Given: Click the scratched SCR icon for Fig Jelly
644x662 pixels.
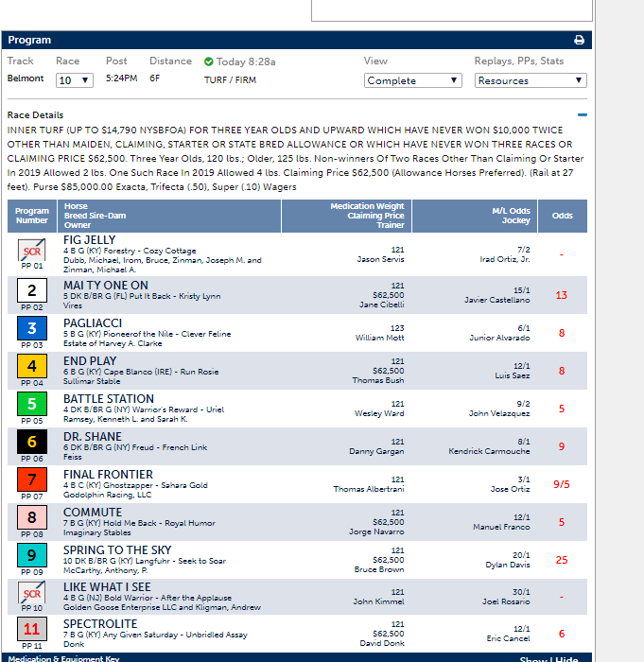Looking at the screenshot, I should pyautogui.click(x=32, y=252).
